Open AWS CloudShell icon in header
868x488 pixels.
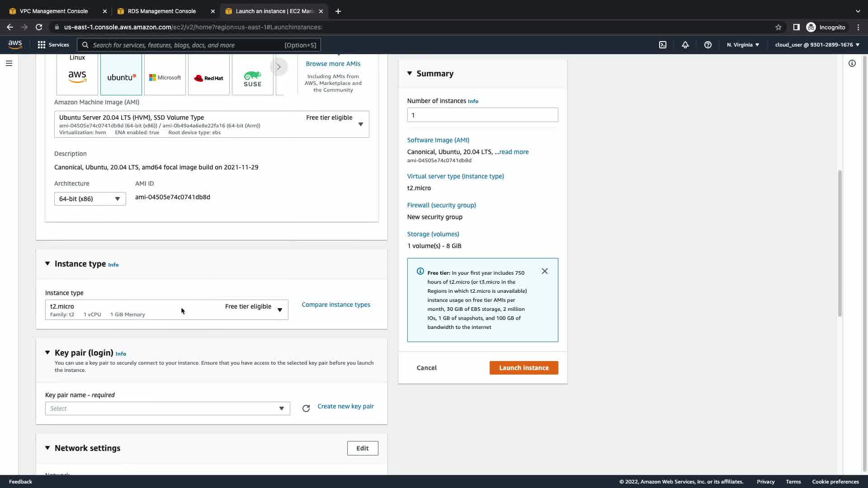tap(663, 45)
